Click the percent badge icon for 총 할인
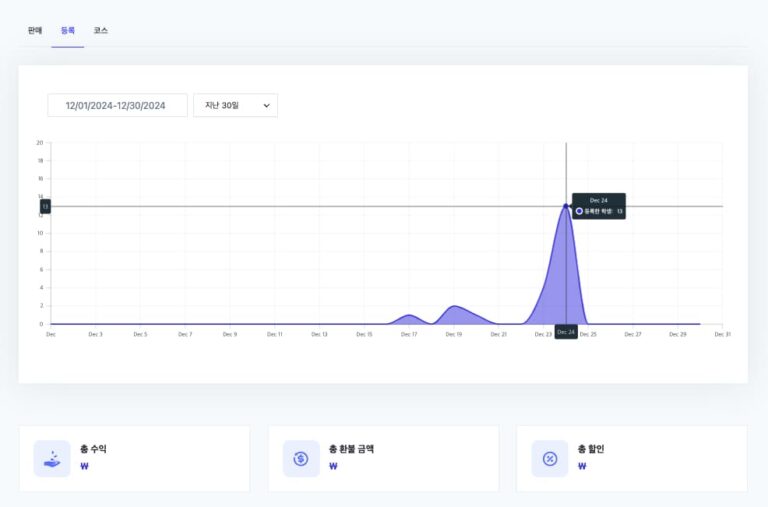The height and width of the screenshot is (507, 768). [x=549, y=458]
